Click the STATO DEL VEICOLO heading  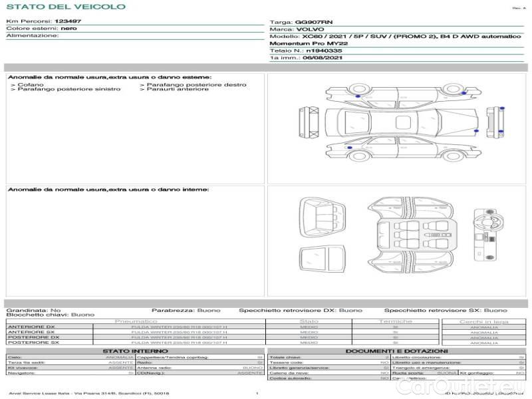coord(66,7)
